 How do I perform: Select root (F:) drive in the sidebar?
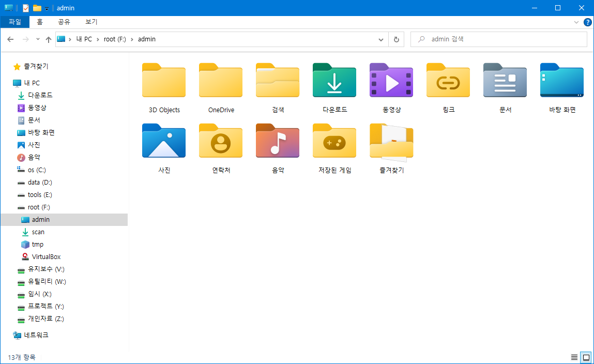[x=39, y=207]
